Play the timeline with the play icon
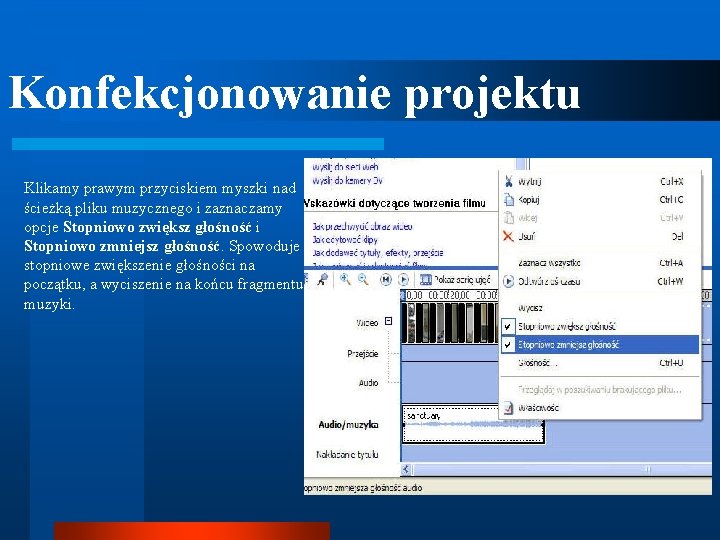Screen dimensions: 720x540 pyautogui.click(x=403, y=279)
